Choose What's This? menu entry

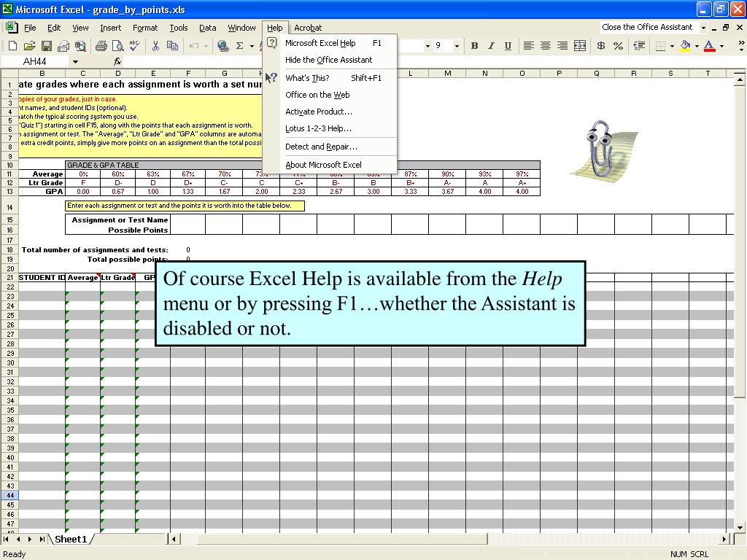point(330,77)
